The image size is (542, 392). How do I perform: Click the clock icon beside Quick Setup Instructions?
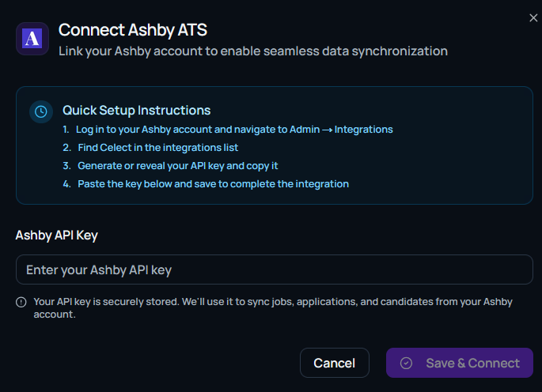(41, 111)
